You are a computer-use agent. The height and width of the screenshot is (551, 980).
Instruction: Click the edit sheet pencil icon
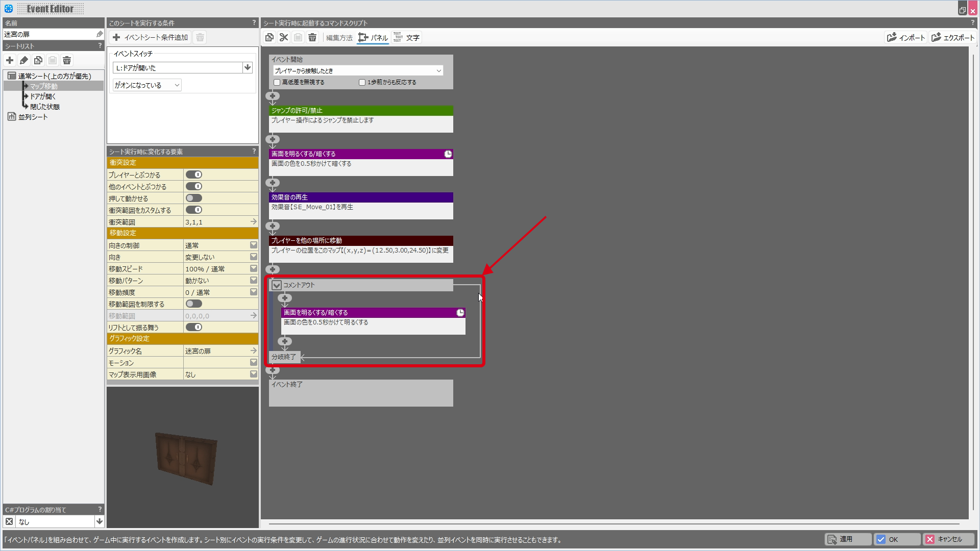tap(24, 60)
